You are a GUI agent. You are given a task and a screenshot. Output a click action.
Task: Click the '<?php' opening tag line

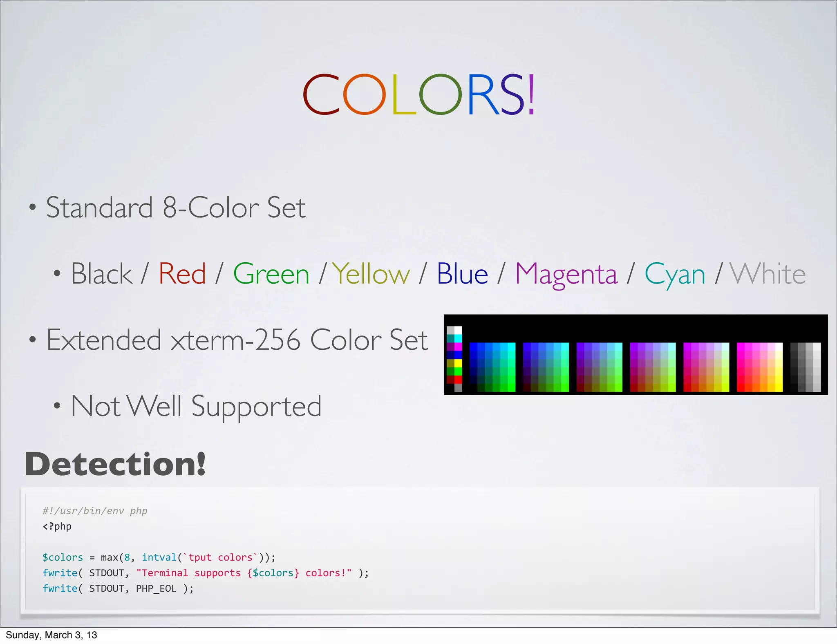pyautogui.click(x=57, y=526)
